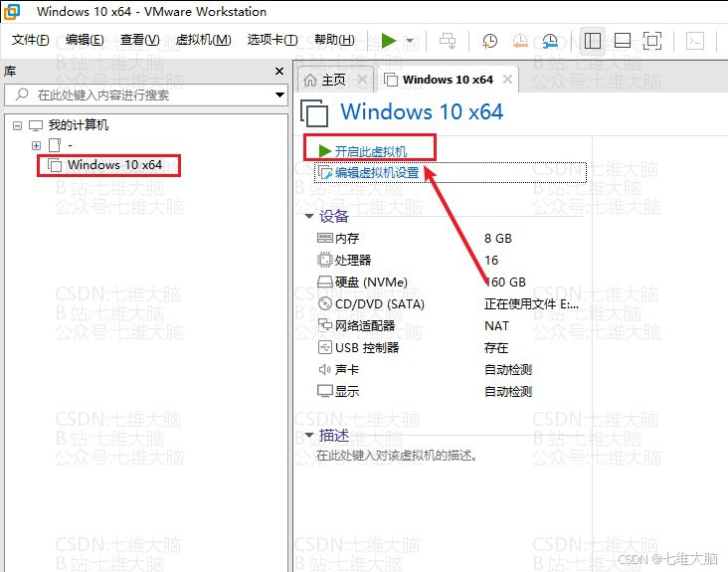728x572 pixels.
Task: Click the disc icon beside CD/DVD
Action: [x=324, y=303]
